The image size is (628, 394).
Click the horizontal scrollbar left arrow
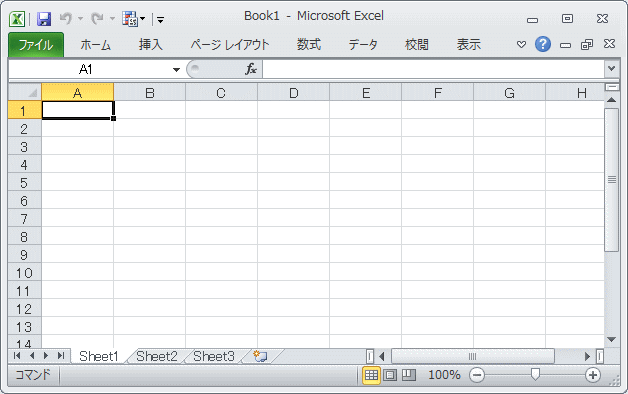point(382,356)
